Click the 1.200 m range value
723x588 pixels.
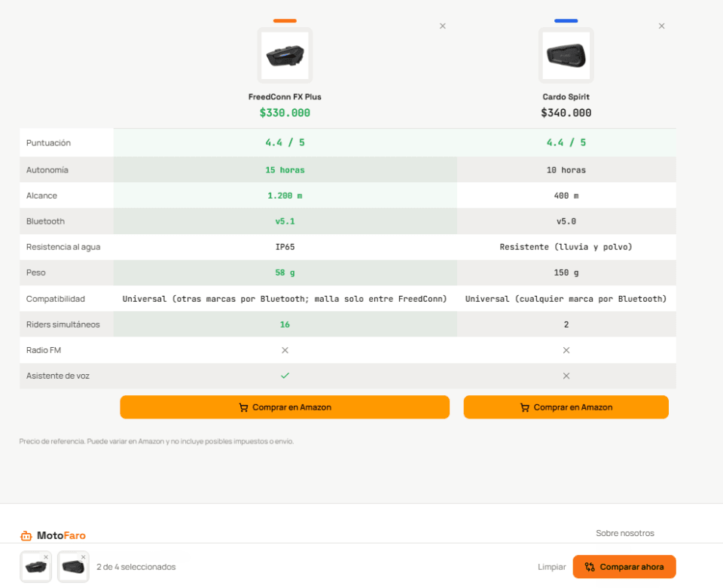285,196
